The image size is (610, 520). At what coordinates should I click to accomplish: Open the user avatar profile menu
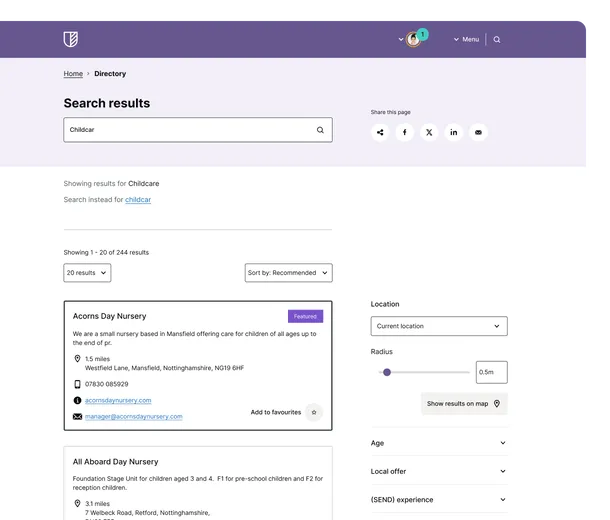(413, 39)
